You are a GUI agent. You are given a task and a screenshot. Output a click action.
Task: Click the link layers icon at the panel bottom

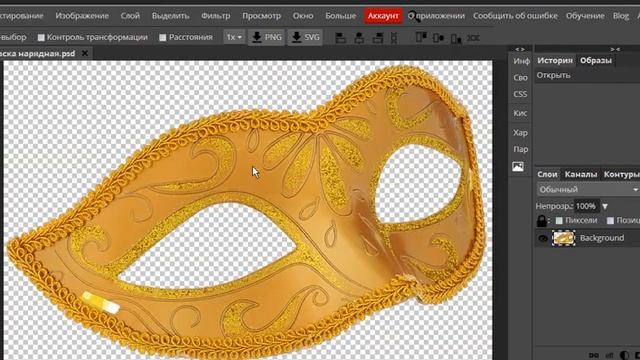click(x=594, y=356)
